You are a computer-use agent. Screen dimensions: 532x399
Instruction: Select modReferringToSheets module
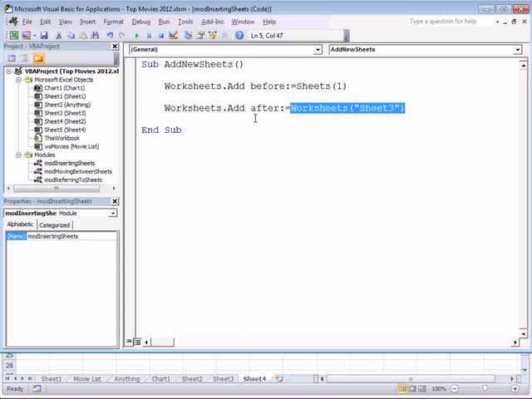tap(73, 180)
